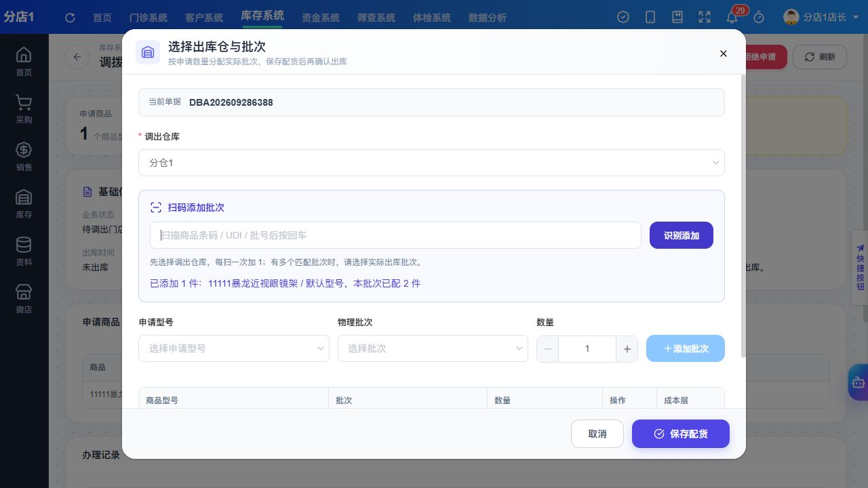Screen dimensions: 868x488
Task: Open the 选择批次 physical batch dropdown
Action: (433, 348)
